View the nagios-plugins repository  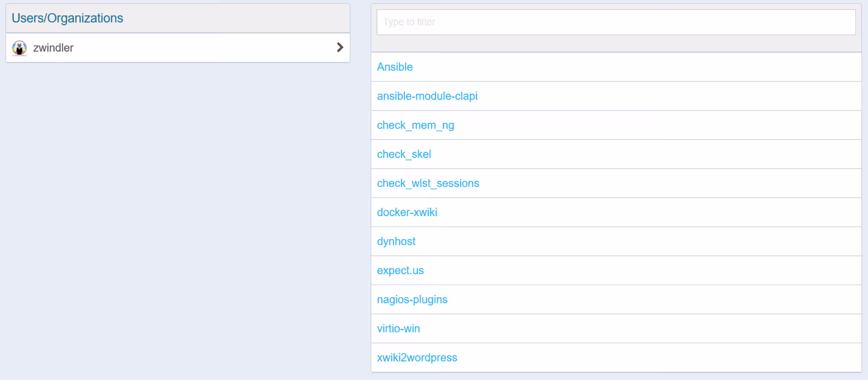pos(412,300)
